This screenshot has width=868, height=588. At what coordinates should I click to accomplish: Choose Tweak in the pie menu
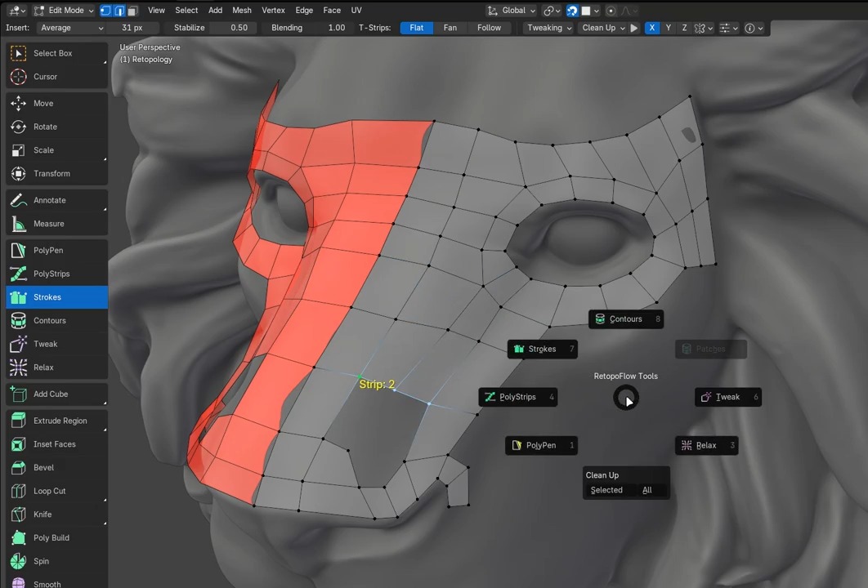(728, 397)
